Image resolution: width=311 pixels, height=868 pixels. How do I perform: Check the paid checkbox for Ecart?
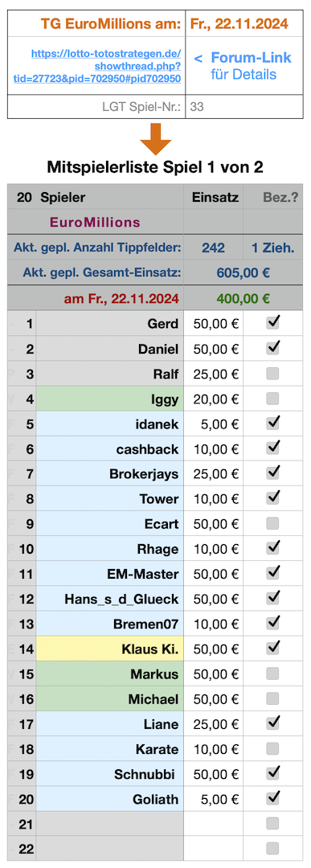[272, 524]
